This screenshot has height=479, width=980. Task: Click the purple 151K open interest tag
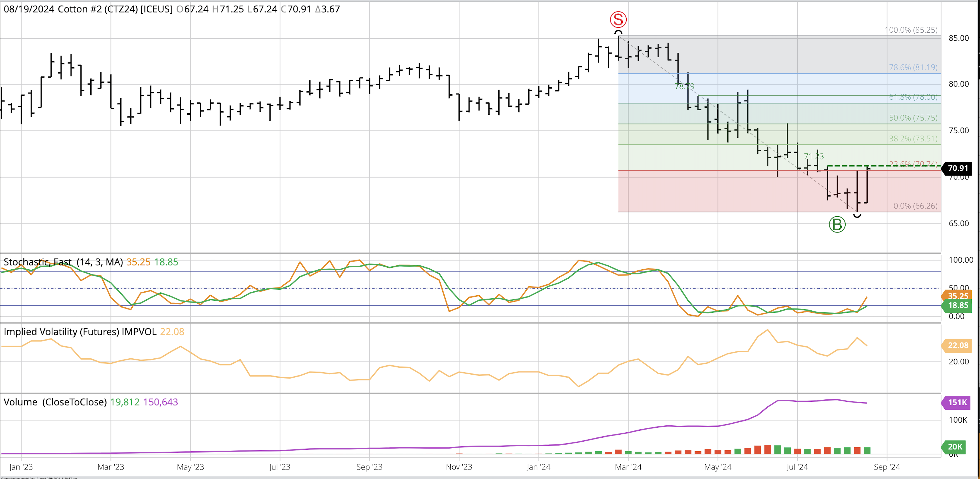957,403
